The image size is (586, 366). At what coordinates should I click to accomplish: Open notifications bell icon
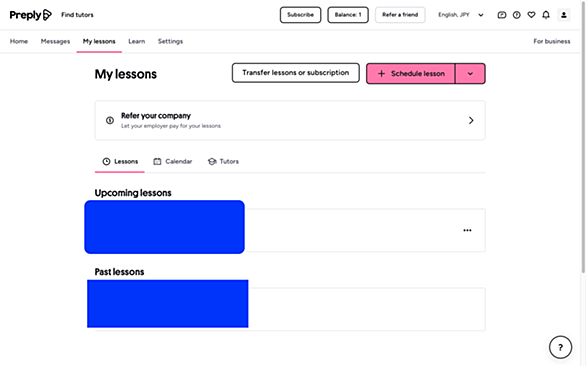coord(546,15)
